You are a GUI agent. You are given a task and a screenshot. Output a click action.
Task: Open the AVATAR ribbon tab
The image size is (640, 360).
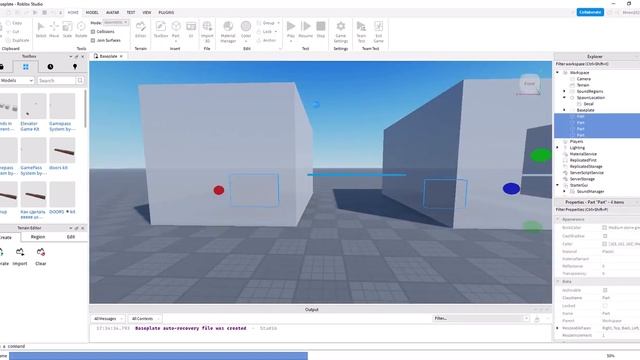pyautogui.click(x=113, y=13)
